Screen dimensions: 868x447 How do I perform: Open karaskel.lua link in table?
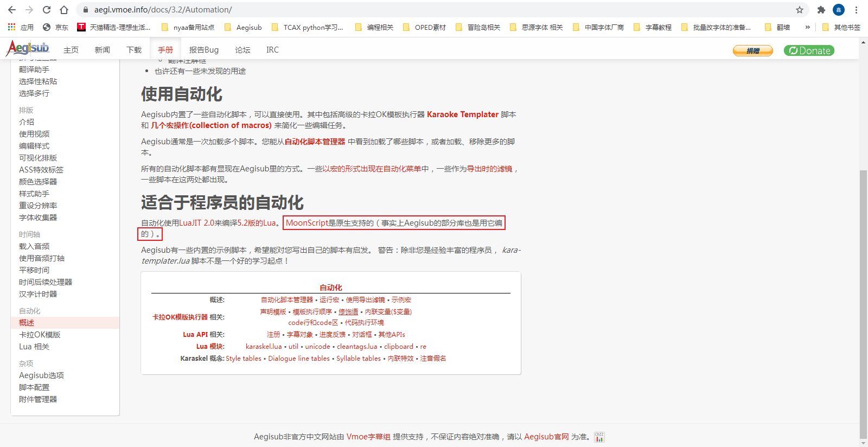pos(264,347)
